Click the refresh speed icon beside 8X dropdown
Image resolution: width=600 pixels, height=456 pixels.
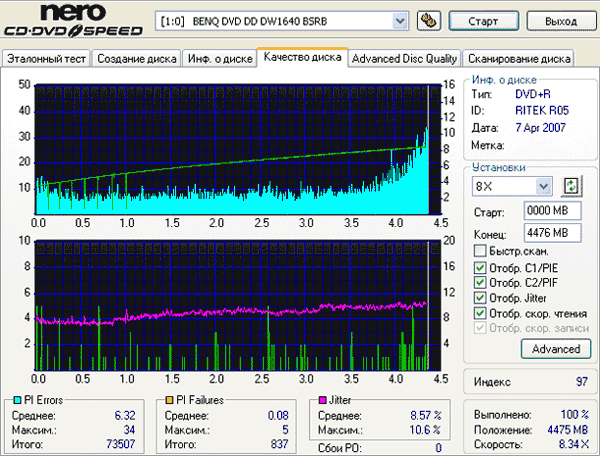(571, 186)
